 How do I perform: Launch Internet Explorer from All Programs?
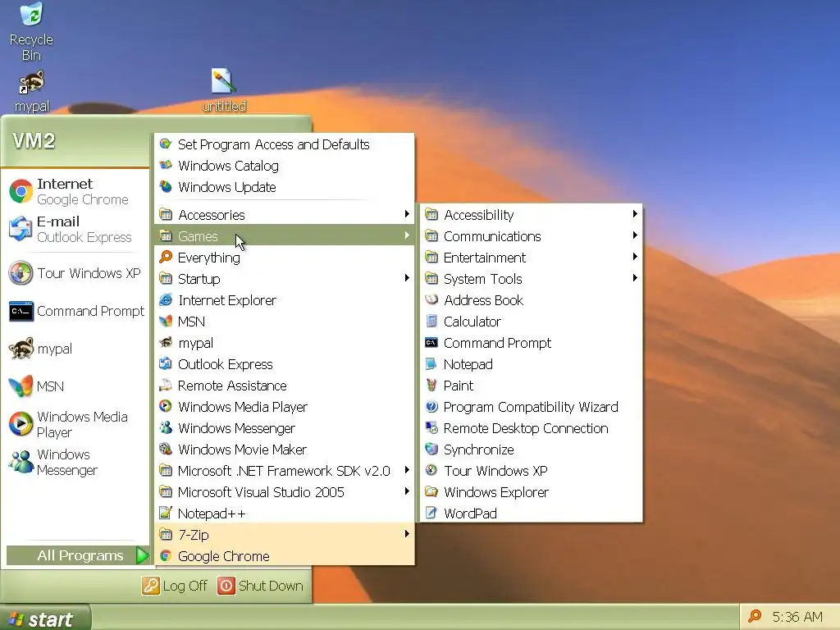tap(285, 300)
